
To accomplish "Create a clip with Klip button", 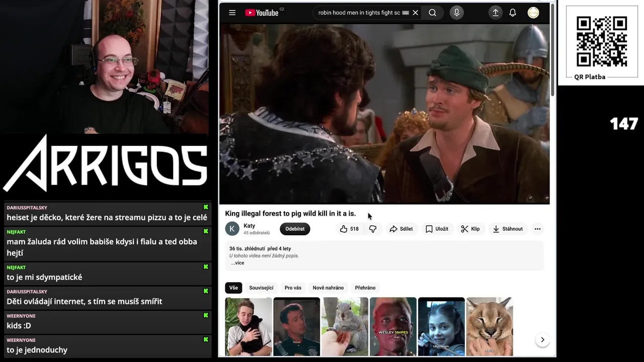I will click(x=470, y=229).
